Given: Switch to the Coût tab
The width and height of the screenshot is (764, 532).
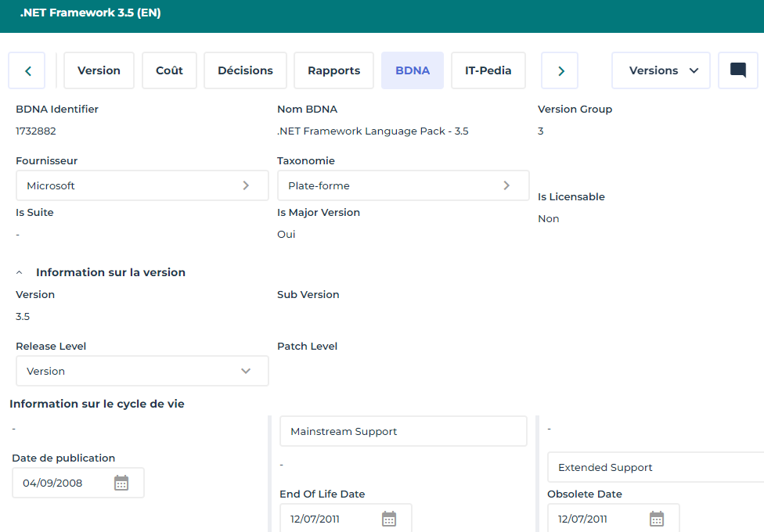Looking at the screenshot, I should 169,70.
